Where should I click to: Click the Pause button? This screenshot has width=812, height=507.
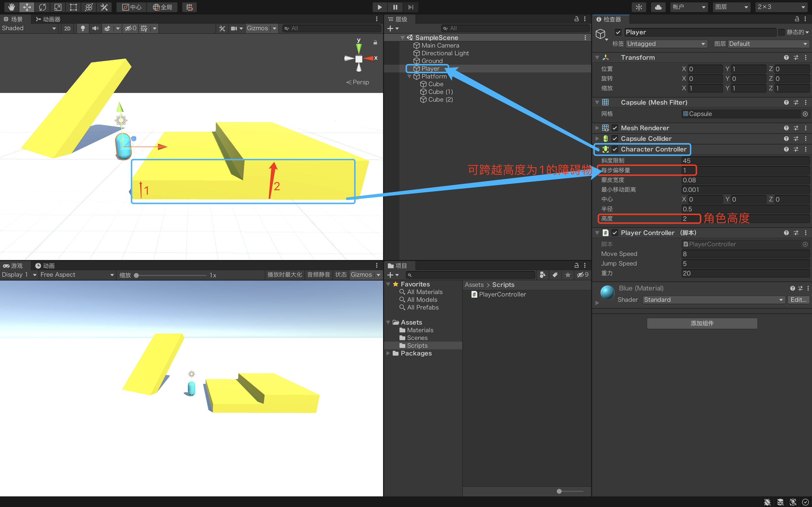click(395, 7)
